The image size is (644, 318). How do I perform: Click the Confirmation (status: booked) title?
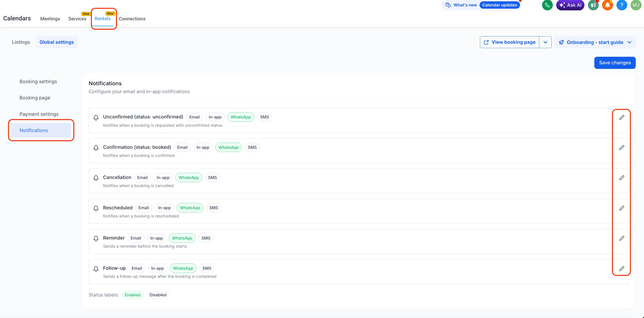[137, 147]
